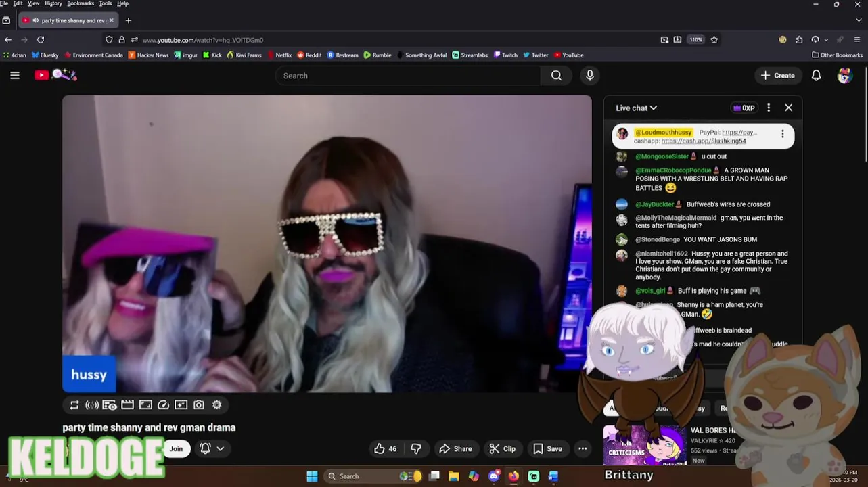
Task: Like the video with thumbs up
Action: tap(386, 448)
